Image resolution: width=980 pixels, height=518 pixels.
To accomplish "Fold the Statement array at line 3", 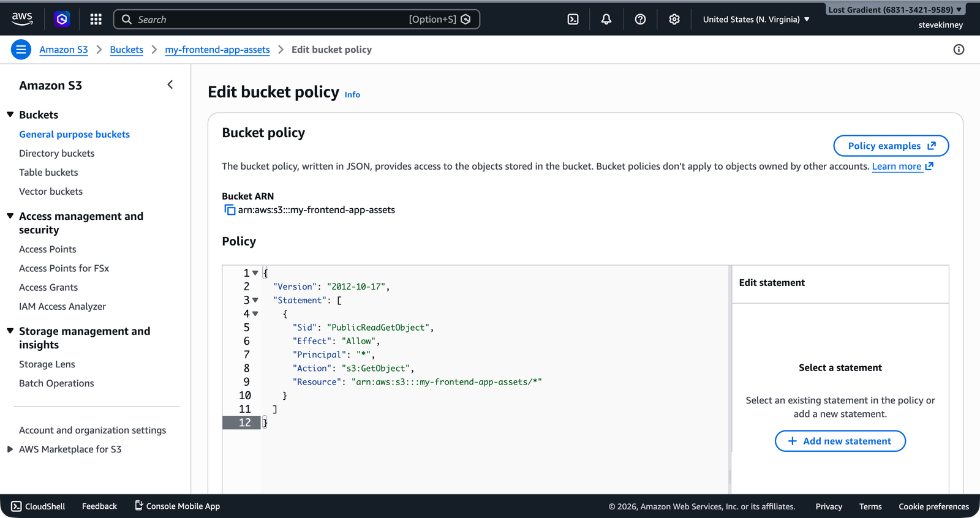I will click(x=255, y=300).
